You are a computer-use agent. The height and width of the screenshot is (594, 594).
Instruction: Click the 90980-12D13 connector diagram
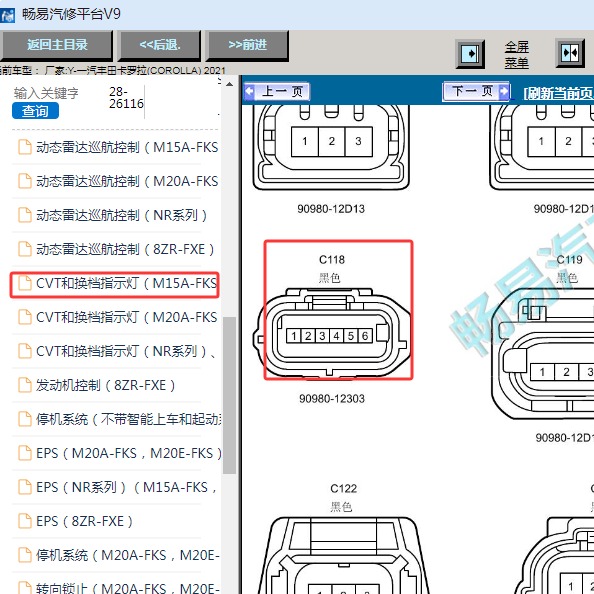pyautogui.click(x=331, y=148)
